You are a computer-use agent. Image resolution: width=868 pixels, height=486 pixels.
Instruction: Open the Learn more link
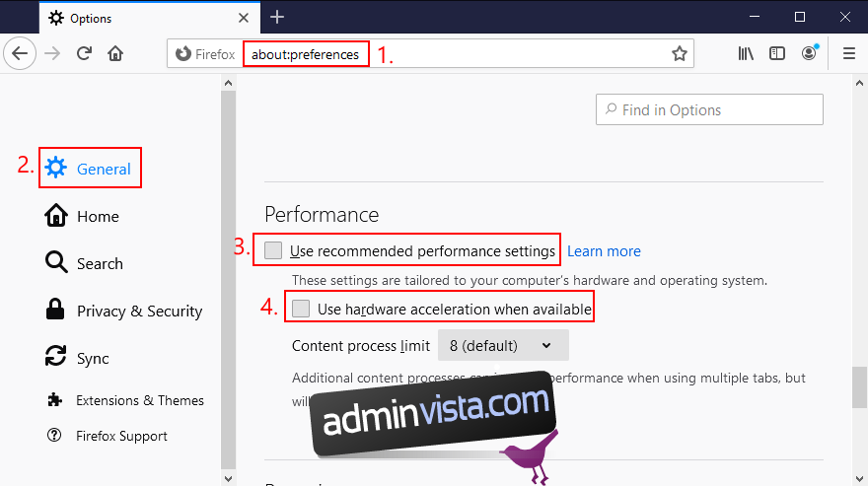(x=604, y=251)
